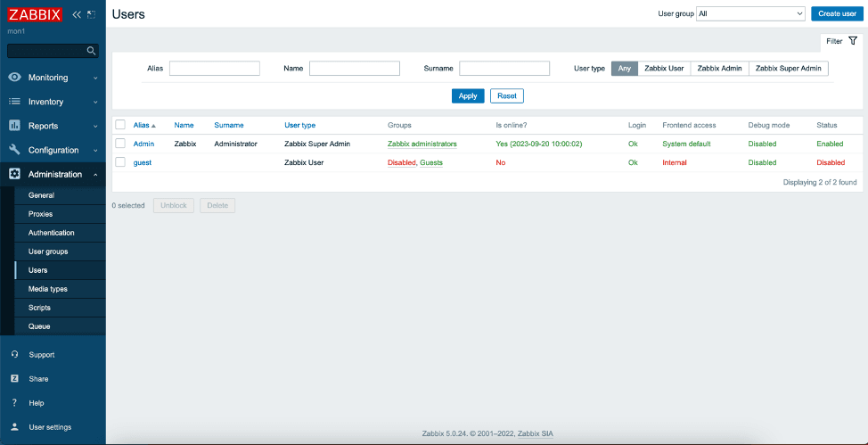Open the User group dropdown
The image size is (868, 445).
750,14
